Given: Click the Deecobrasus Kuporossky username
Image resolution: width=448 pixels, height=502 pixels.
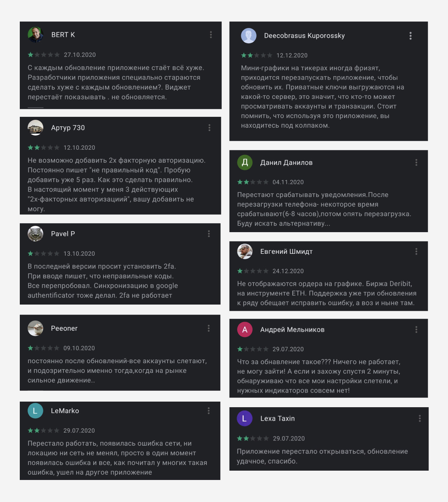Looking at the screenshot, I should (304, 36).
